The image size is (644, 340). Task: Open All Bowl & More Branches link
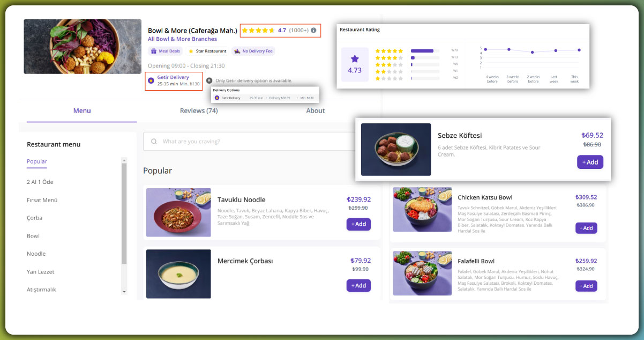(x=182, y=39)
